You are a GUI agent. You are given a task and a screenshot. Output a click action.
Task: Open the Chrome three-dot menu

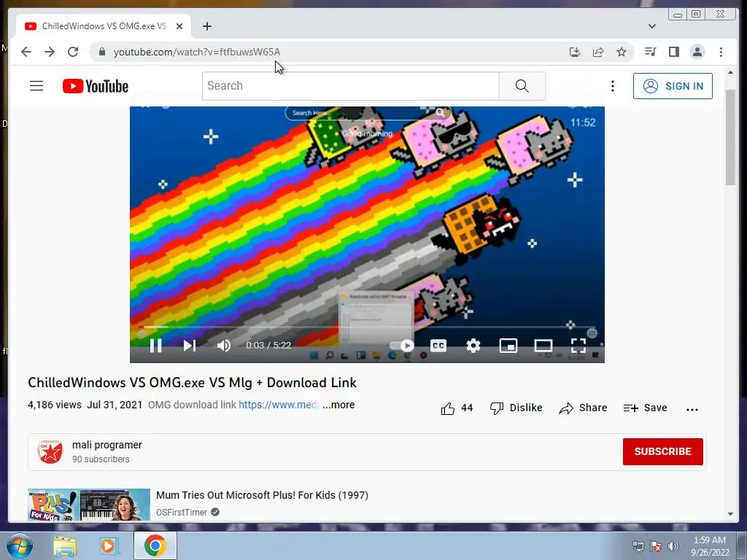pyautogui.click(x=721, y=52)
